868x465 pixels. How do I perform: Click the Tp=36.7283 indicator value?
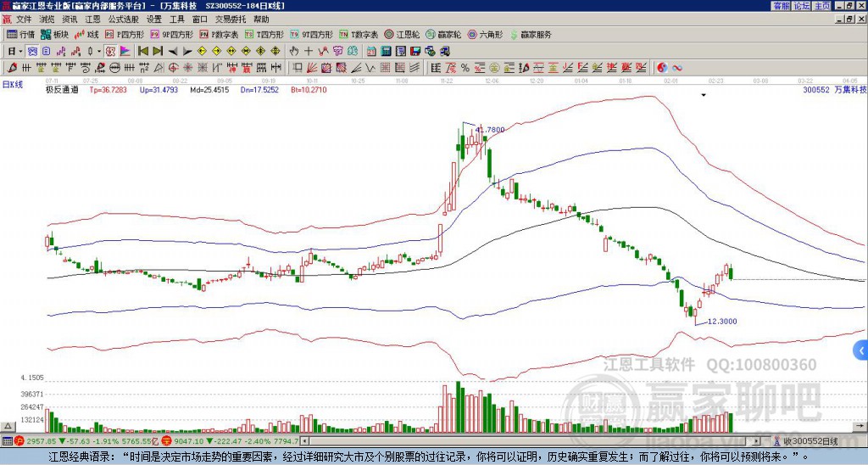[x=108, y=90]
